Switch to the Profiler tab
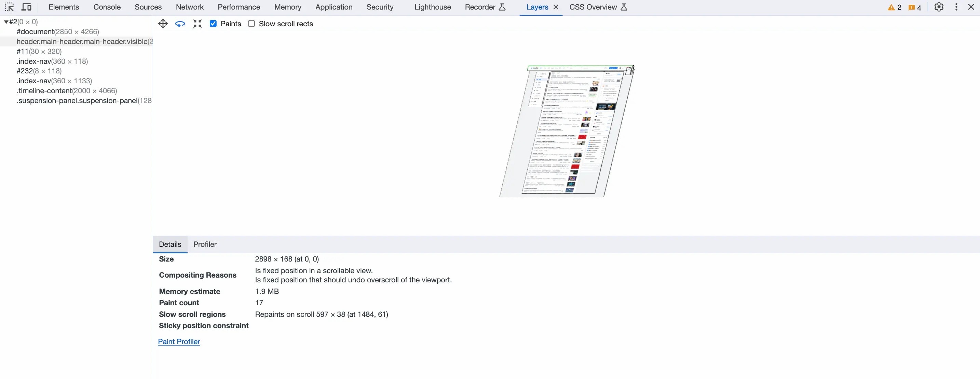980x379 pixels. [205, 244]
